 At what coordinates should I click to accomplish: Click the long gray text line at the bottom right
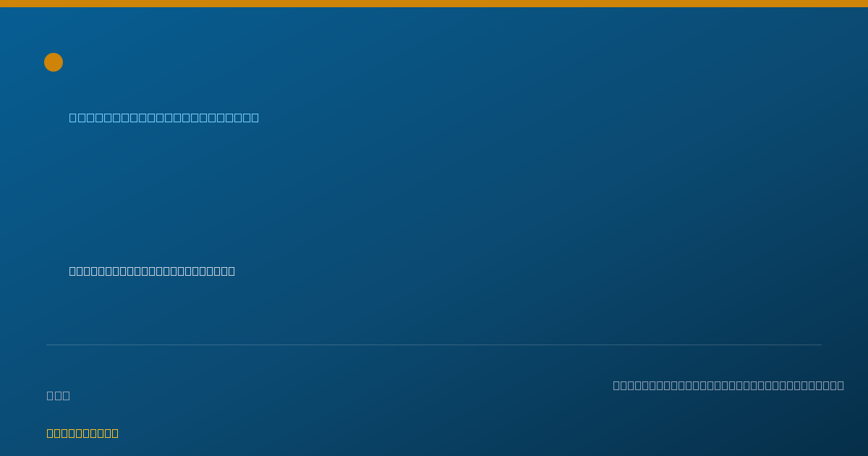(728, 385)
